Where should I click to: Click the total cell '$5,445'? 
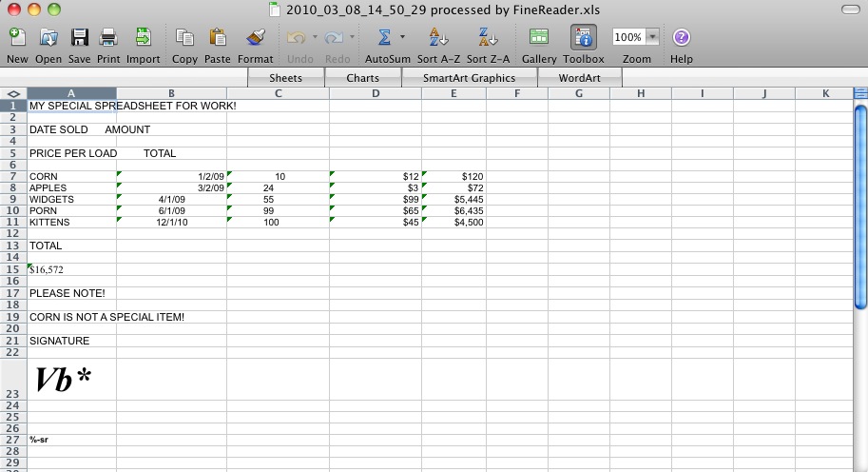[x=453, y=200]
